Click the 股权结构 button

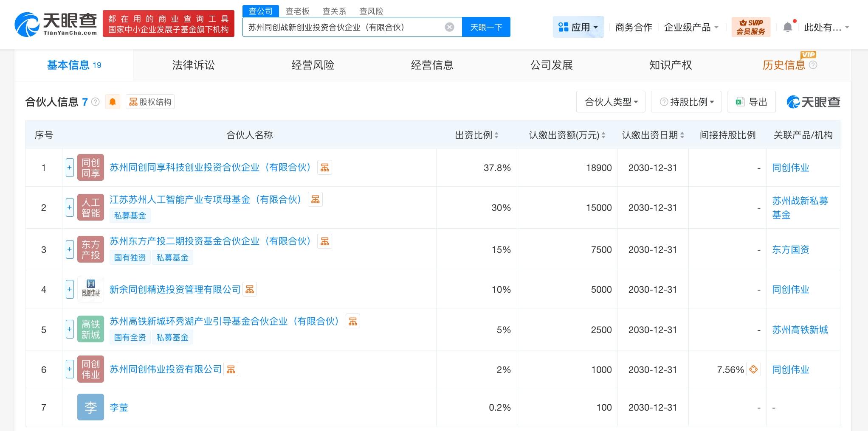click(150, 102)
